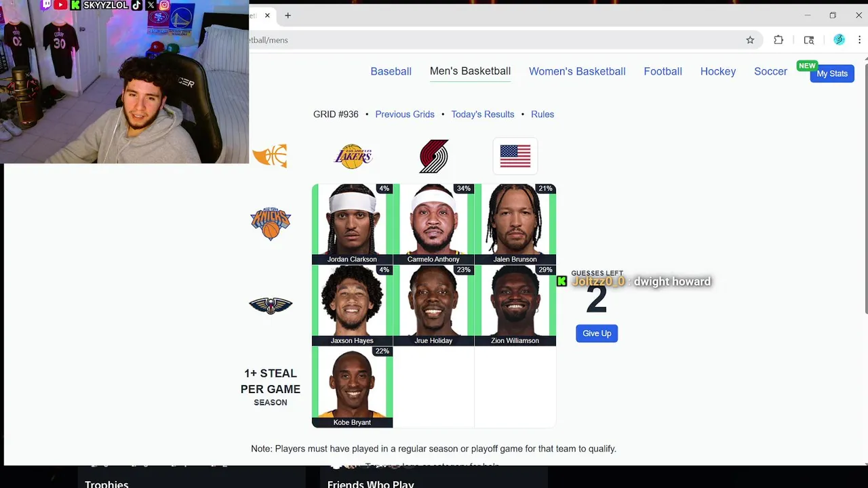Click the 29% badge on Zion Williamson

545,270
